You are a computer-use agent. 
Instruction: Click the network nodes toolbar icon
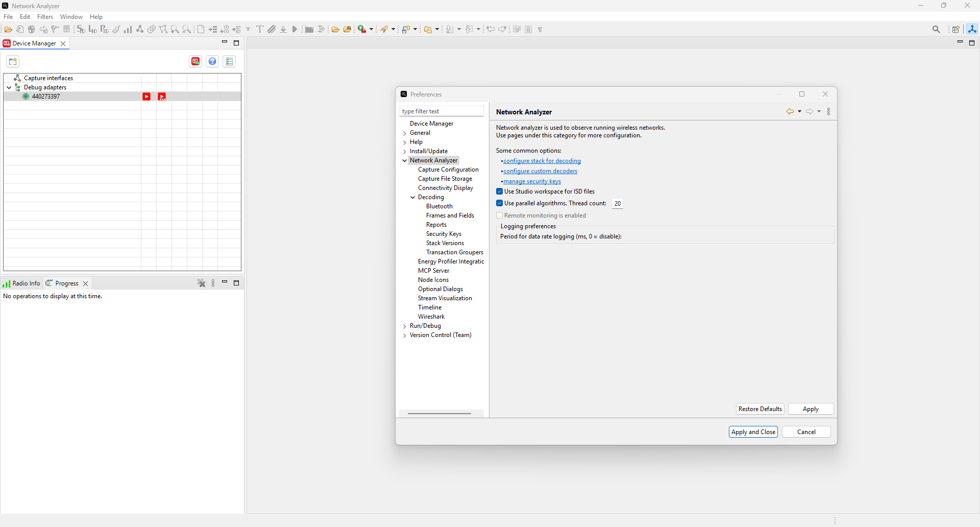(x=139, y=29)
